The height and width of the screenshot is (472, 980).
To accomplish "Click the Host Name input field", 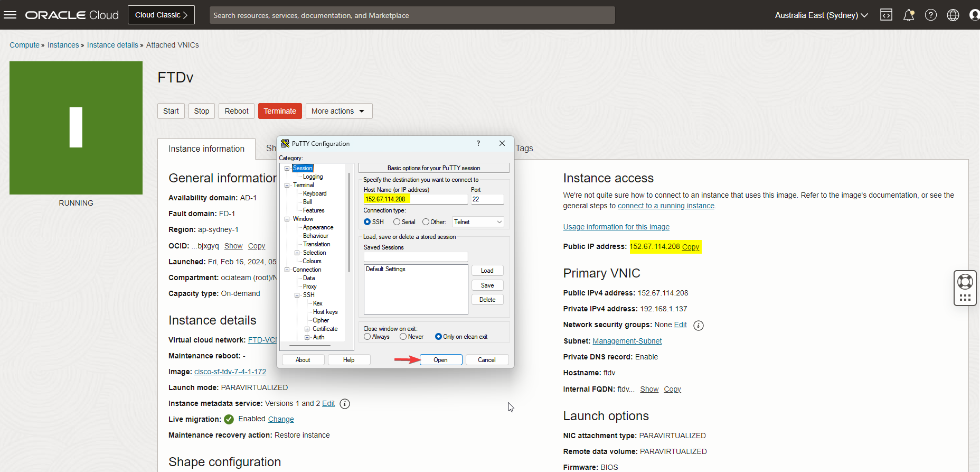I will click(416, 199).
